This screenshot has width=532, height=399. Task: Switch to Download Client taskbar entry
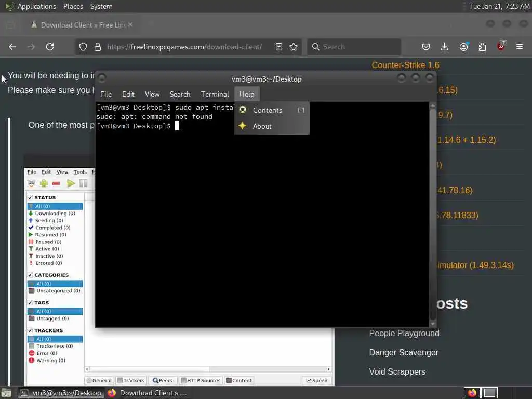click(147, 393)
